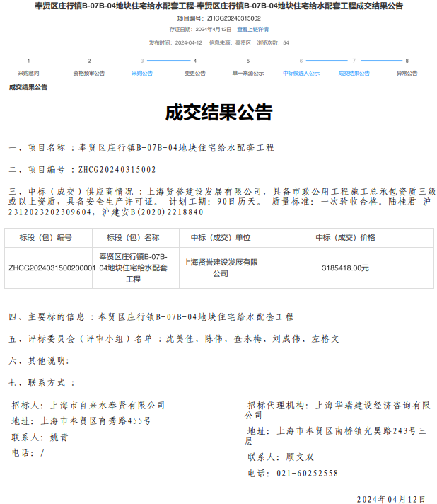
Task: Click the 上海贤誉建设发展有限公司 table cell
Action: tap(221, 268)
